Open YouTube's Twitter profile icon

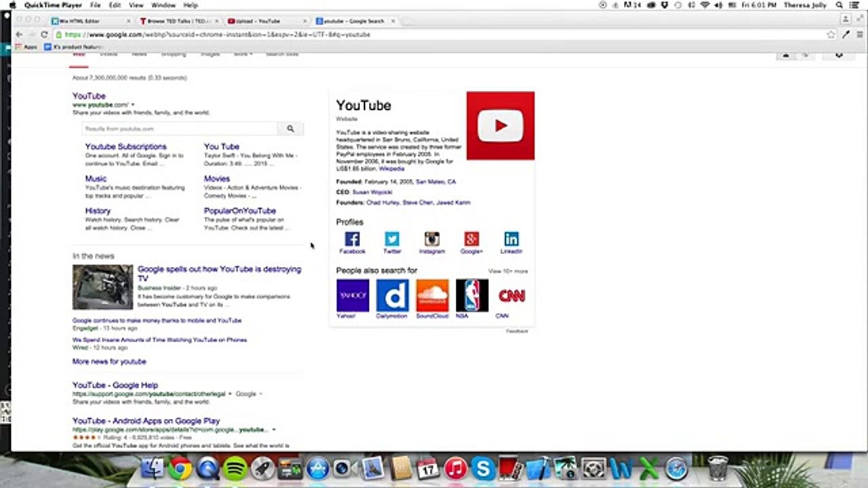392,239
